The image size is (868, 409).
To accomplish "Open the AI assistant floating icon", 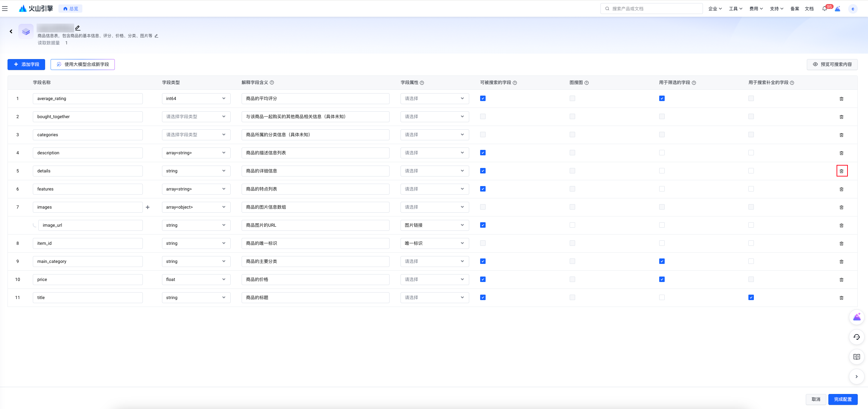I will click(857, 317).
